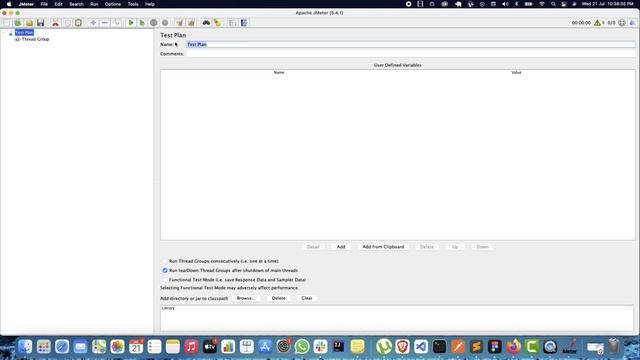
Task: Click the Paste clipboard icon
Action: click(x=78, y=23)
